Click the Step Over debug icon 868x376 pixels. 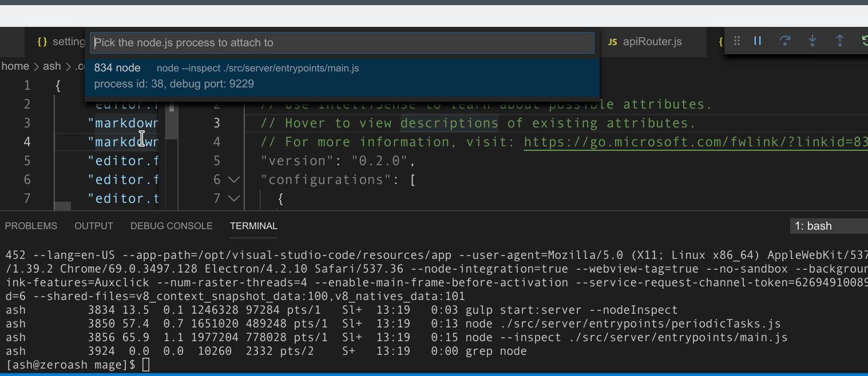(x=784, y=41)
